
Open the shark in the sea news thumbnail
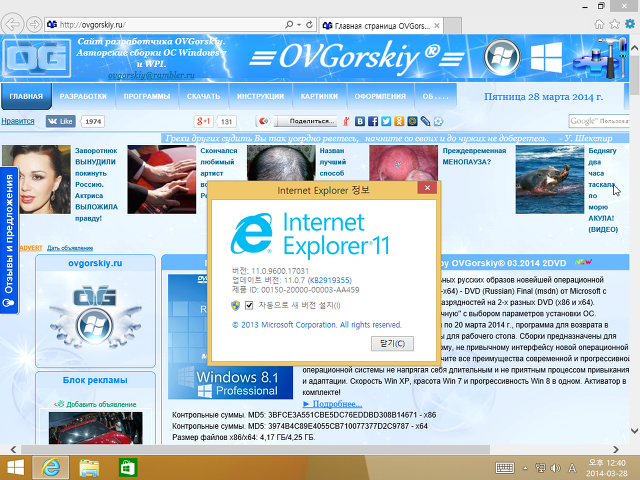pos(549,179)
